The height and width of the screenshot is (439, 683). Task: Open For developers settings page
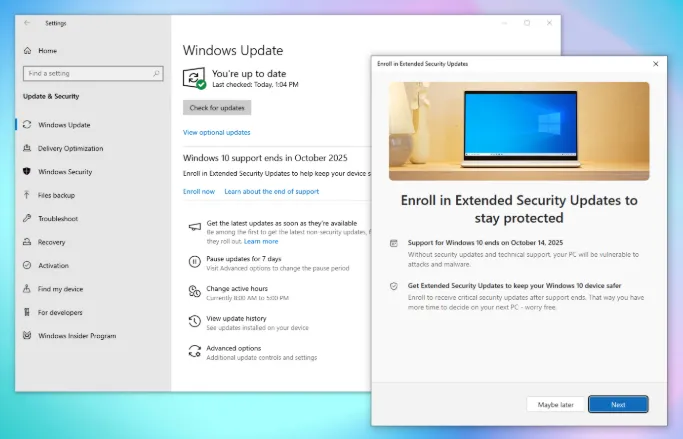60,312
